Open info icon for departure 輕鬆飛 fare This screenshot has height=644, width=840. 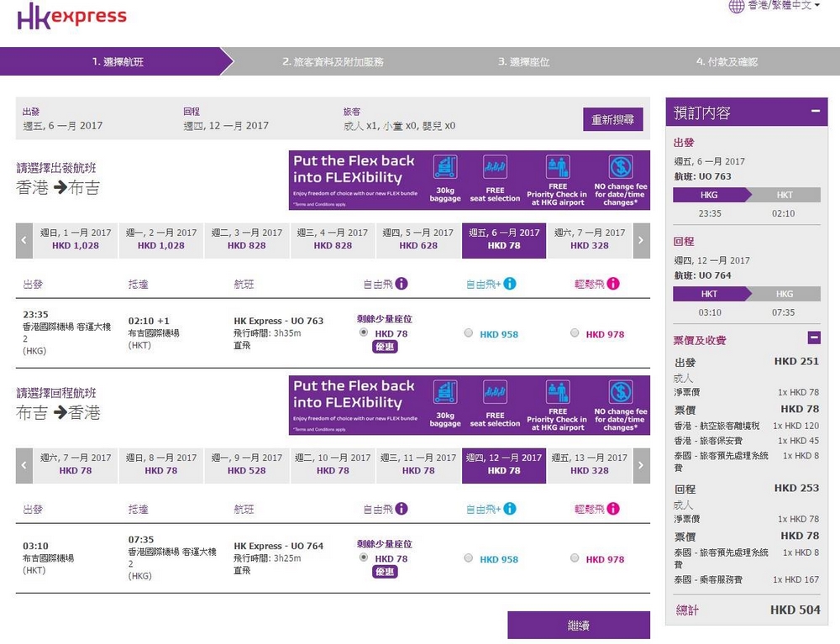pyautogui.click(x=614, y=284)
